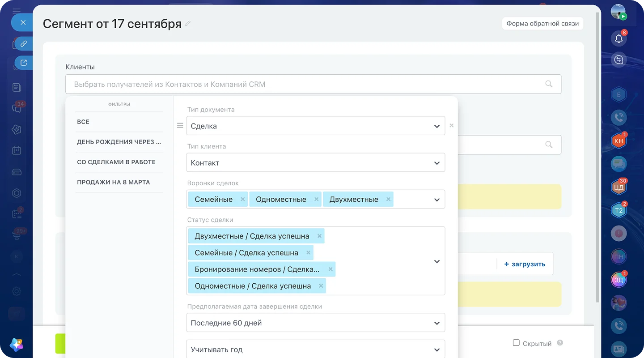This screenshot has height=358, width=644.
Task: Select the ПРОДАЖИ НА 8 МАРТА filter
Action: 119,182
